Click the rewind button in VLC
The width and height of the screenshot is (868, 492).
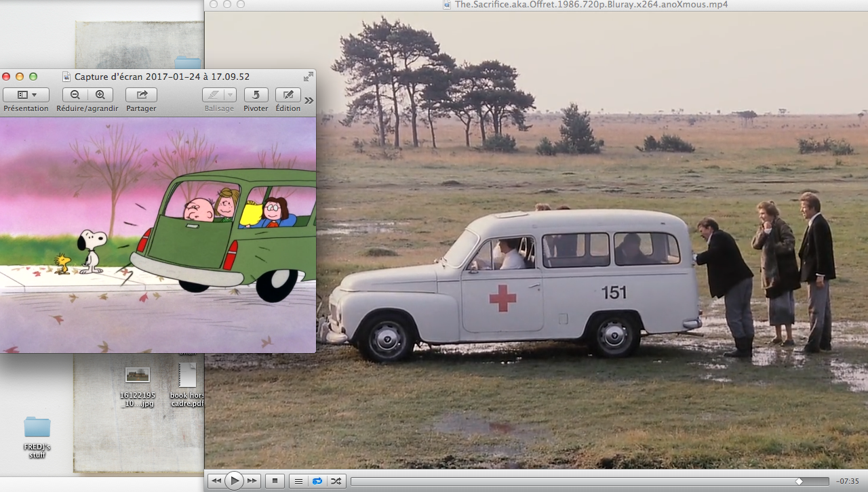(216, 481)
